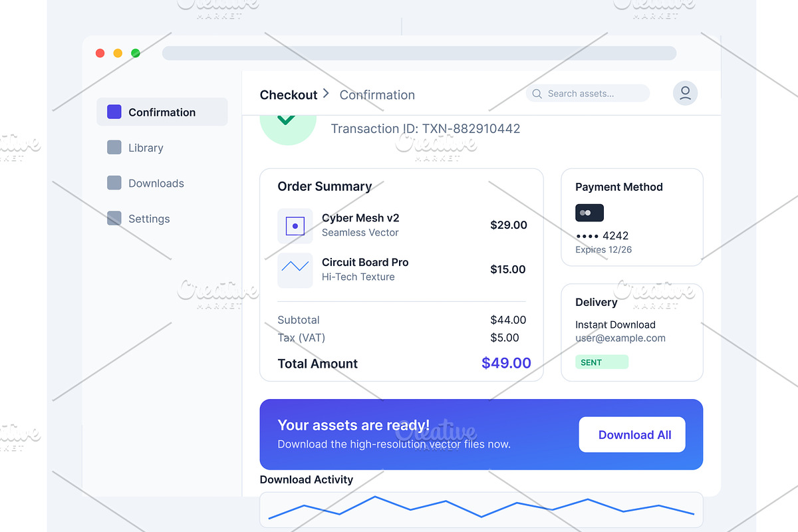Click the Confirmation sidebar square icon
This screenshot has height=532, width=798.
(x=114, y=112)
